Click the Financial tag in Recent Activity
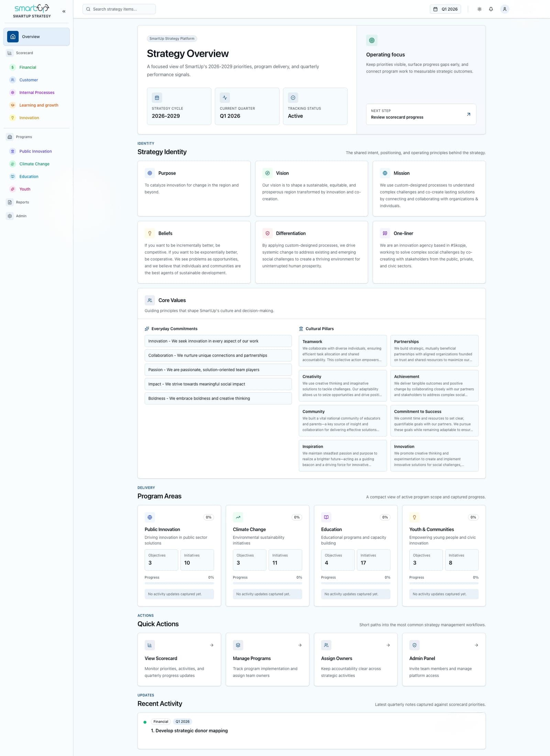This screenshot has width=550, height=756. pos(161,722)
